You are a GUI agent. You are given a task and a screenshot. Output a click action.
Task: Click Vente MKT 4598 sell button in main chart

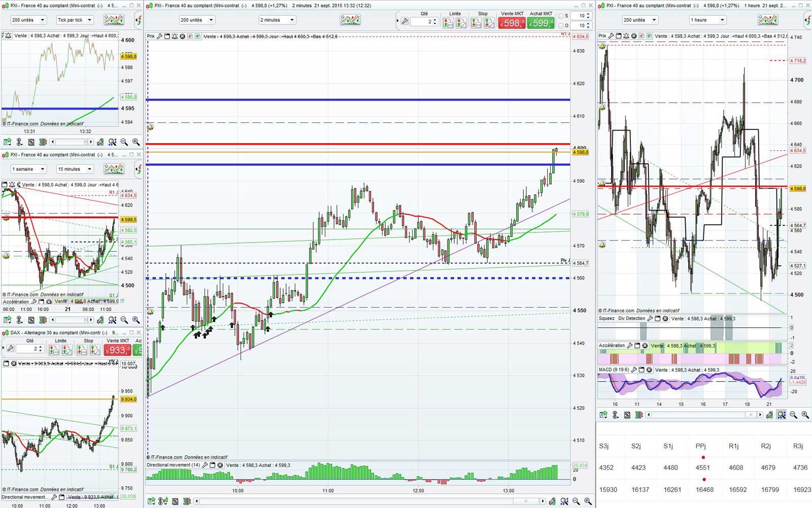pyautogui.click(x=512, y=23)
